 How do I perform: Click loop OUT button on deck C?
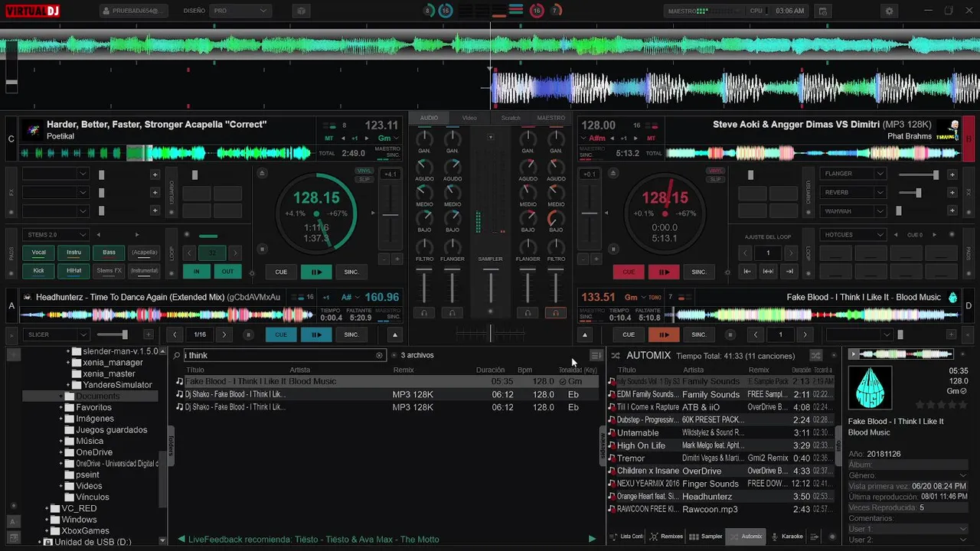point(227,271)
